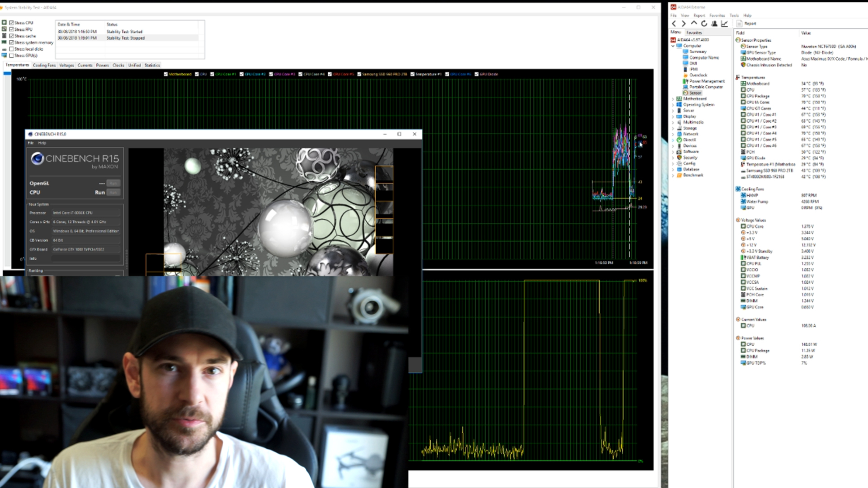Open the Tools menu in AIDA64 Extreme
Image resolution: width=868 pixels, height=488 pixels.
coord(734,15)
